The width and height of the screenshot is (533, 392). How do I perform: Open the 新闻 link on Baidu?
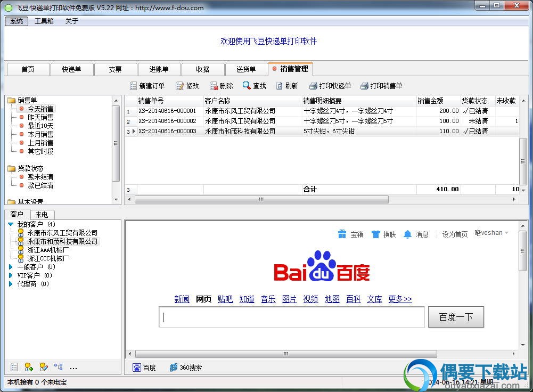click(182, 299)
